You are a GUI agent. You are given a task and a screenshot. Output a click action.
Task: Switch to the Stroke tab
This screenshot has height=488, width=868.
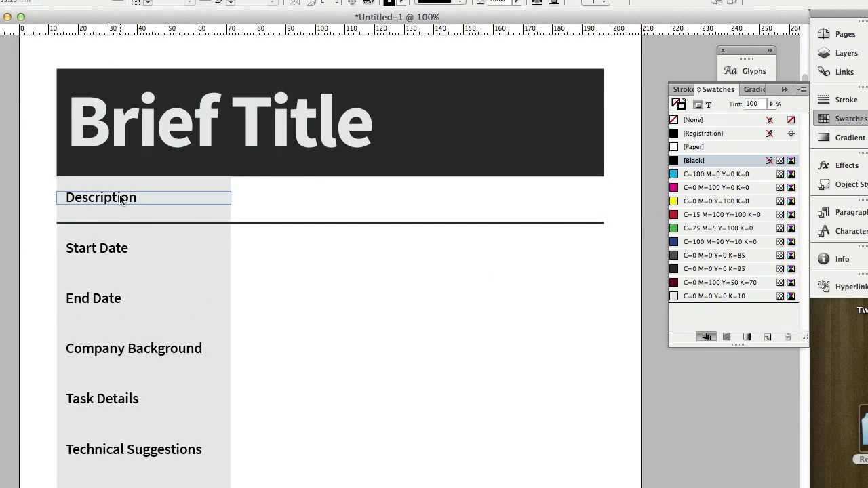pos(682,89)
